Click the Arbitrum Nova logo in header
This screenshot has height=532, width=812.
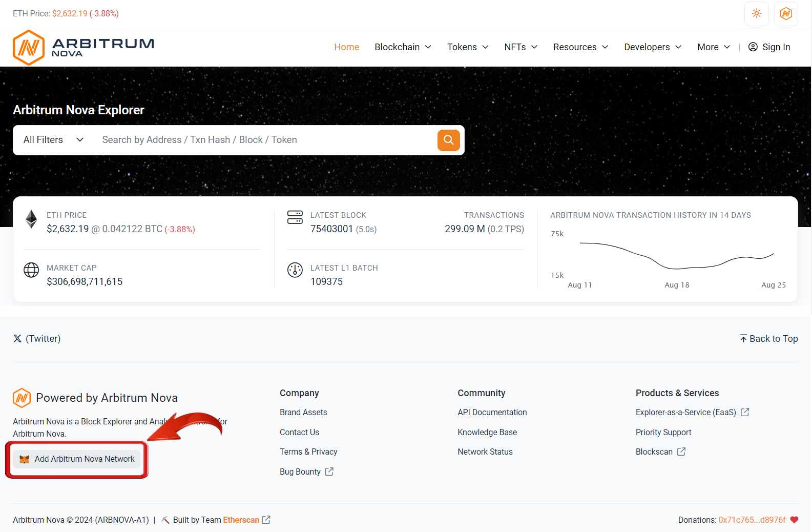coord(84,48)
